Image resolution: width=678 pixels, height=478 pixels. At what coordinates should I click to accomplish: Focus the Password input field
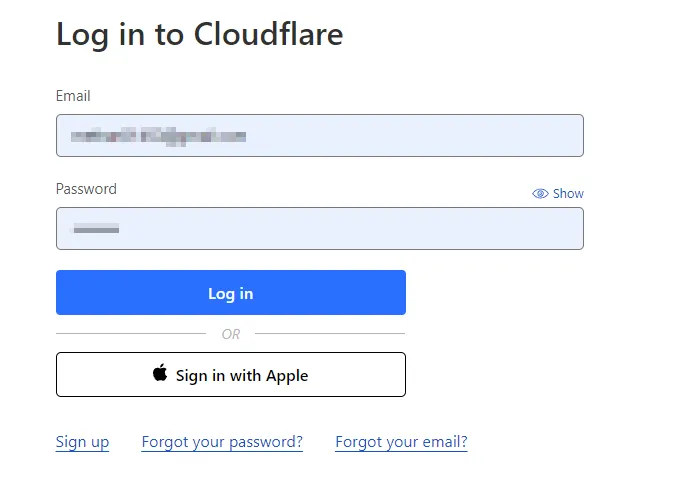319,228
